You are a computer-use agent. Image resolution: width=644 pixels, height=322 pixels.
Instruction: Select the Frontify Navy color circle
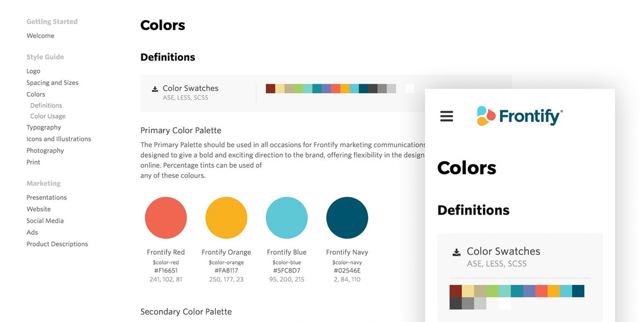click(x=347, y=218)
